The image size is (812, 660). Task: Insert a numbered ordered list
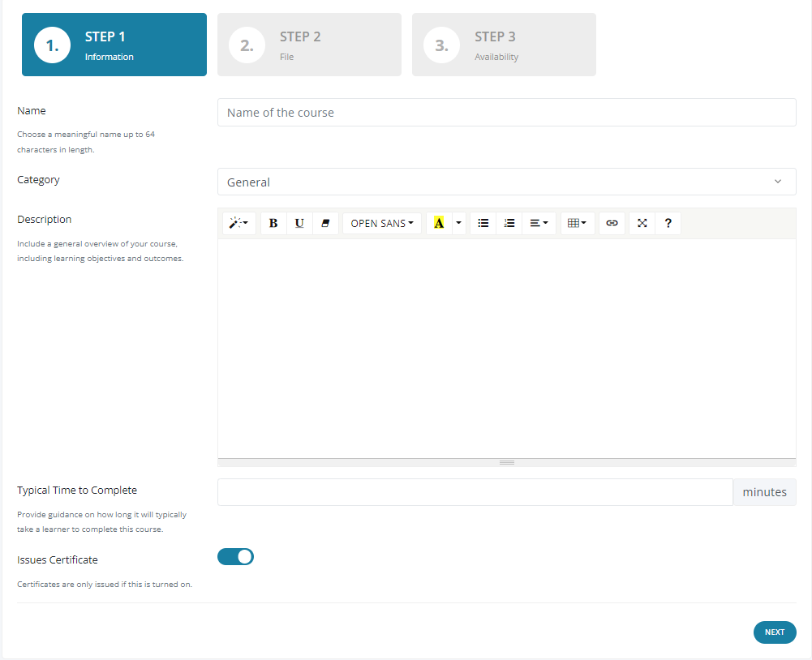509,223
